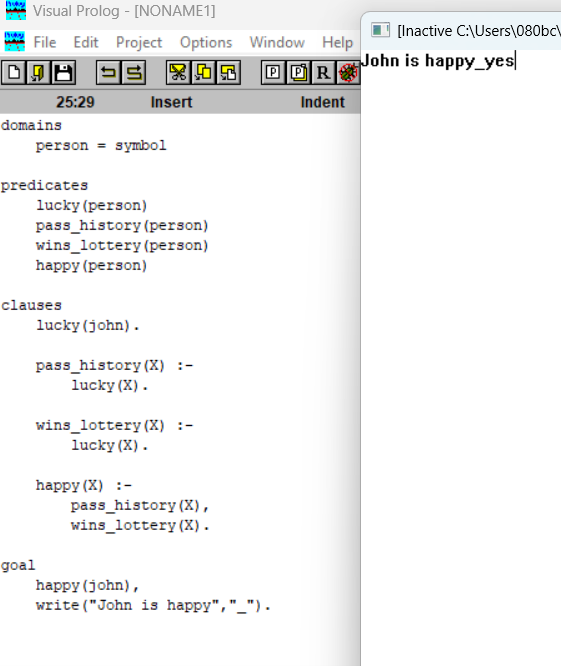This screenshot has height=666, width=561.
Task: Click the 'goal' keyword line
Action: [x=18, y=565]
